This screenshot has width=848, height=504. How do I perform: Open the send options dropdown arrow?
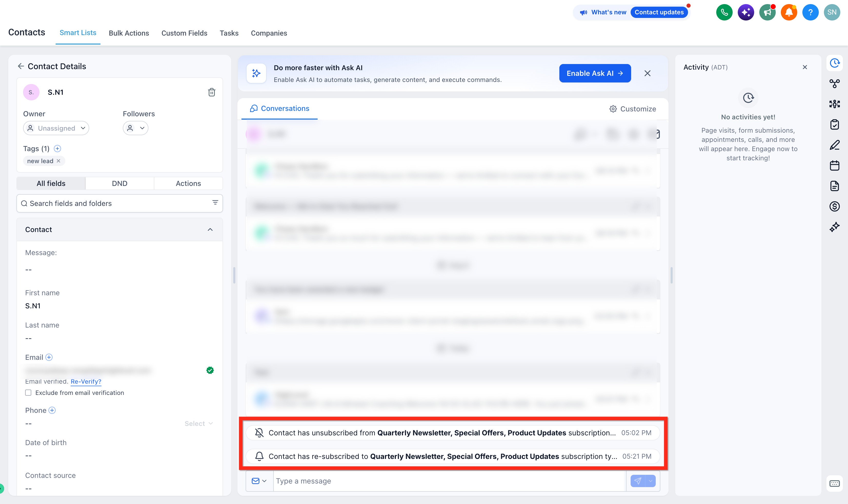click(x=651, y=481)
